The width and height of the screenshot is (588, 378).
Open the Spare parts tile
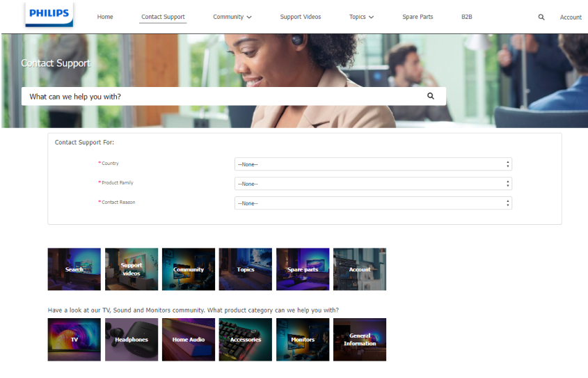point(303,269)
